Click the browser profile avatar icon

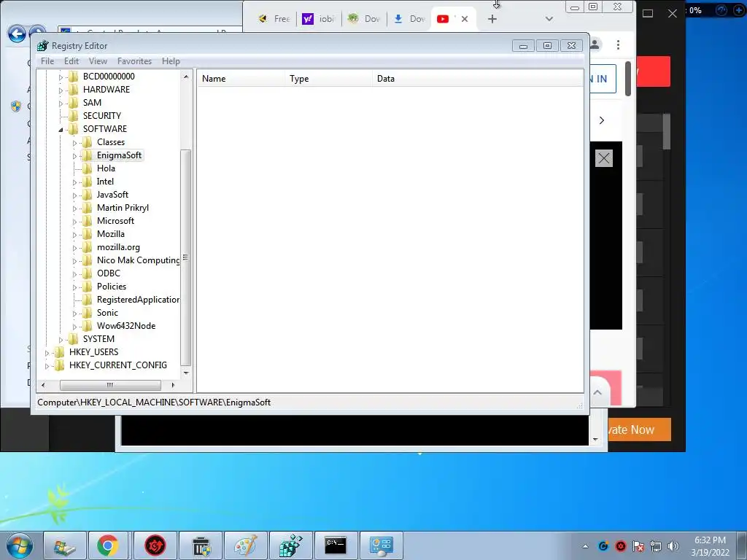595,44
